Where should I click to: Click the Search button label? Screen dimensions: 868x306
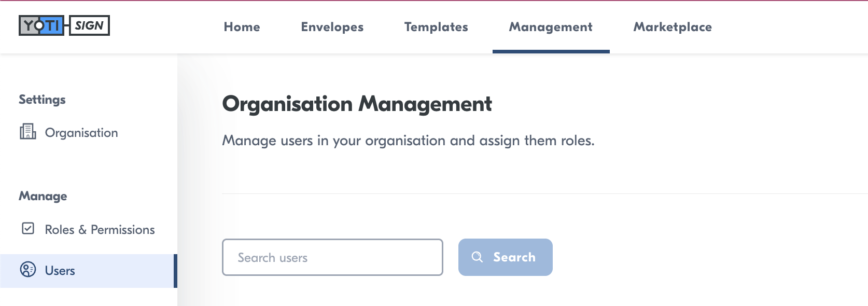coord(514,257)
